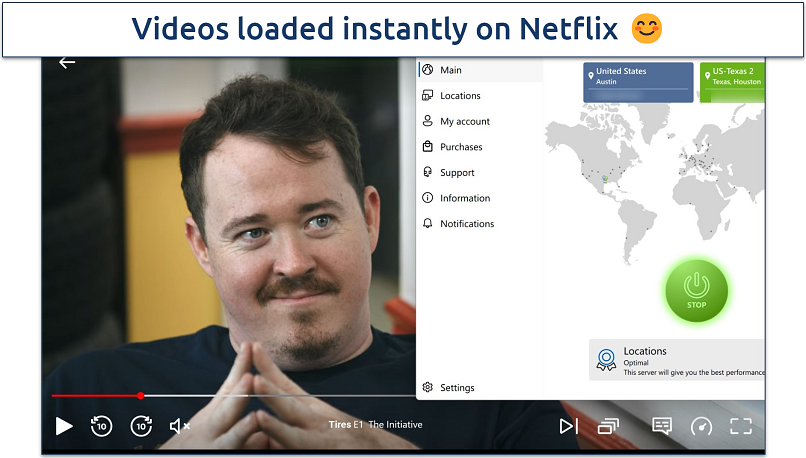Open Notifications in the VPN sidebar
The width and height of the screenshot is (806, 458).
[481, 224]
